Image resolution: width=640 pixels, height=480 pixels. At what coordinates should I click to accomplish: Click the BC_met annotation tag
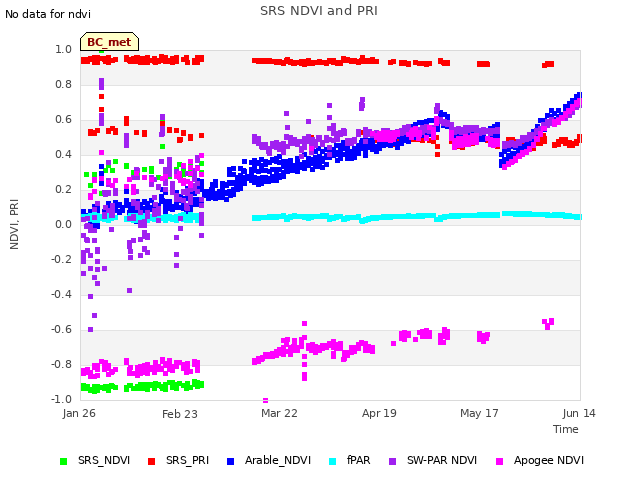pos(109,42)
